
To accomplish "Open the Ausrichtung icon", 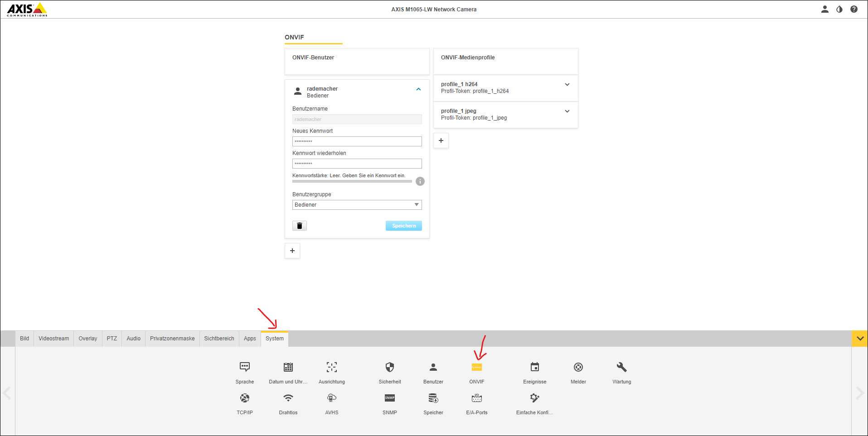I will 332,367.
